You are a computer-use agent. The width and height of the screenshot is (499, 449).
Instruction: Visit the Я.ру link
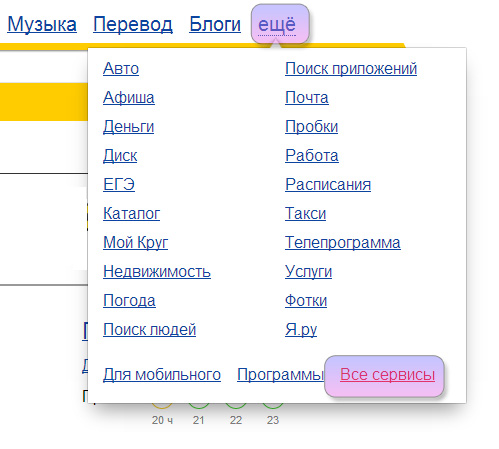coord(301,329)
